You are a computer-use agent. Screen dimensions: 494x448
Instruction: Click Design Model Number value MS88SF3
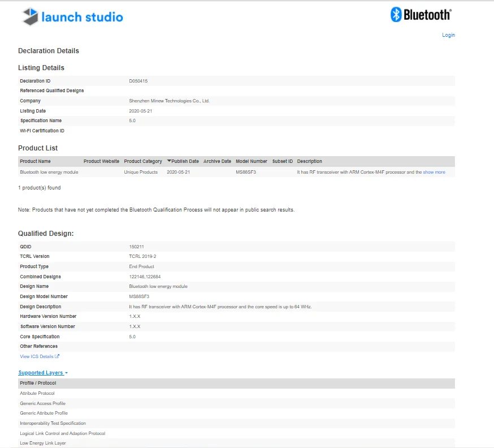[139, 296]
